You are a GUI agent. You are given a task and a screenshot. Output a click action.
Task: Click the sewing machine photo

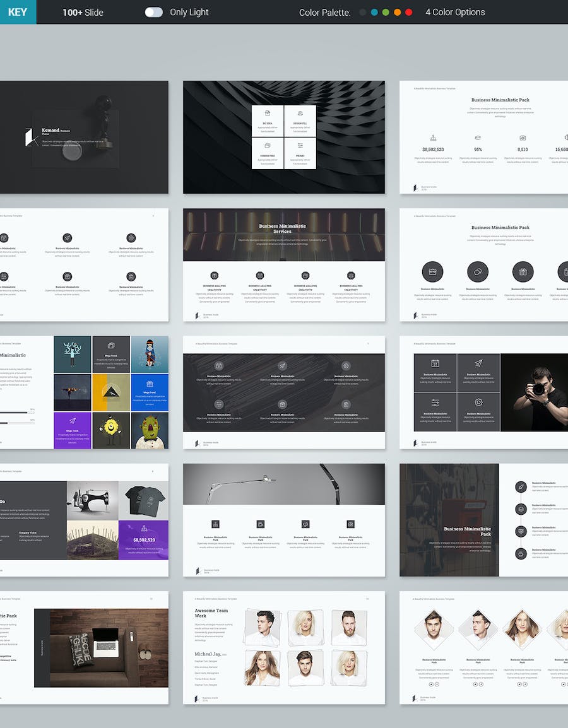tap(92, 501)
